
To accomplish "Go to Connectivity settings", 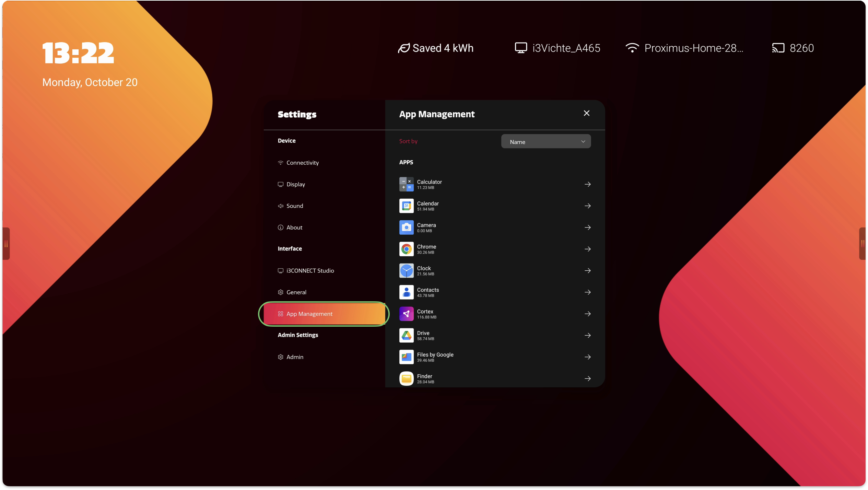I will click(x=302, y=163).
